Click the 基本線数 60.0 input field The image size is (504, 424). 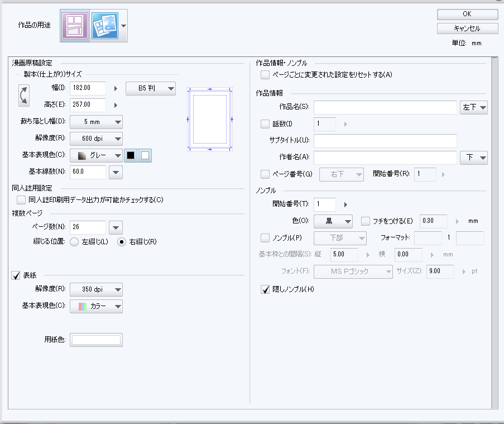pos(88,173)
